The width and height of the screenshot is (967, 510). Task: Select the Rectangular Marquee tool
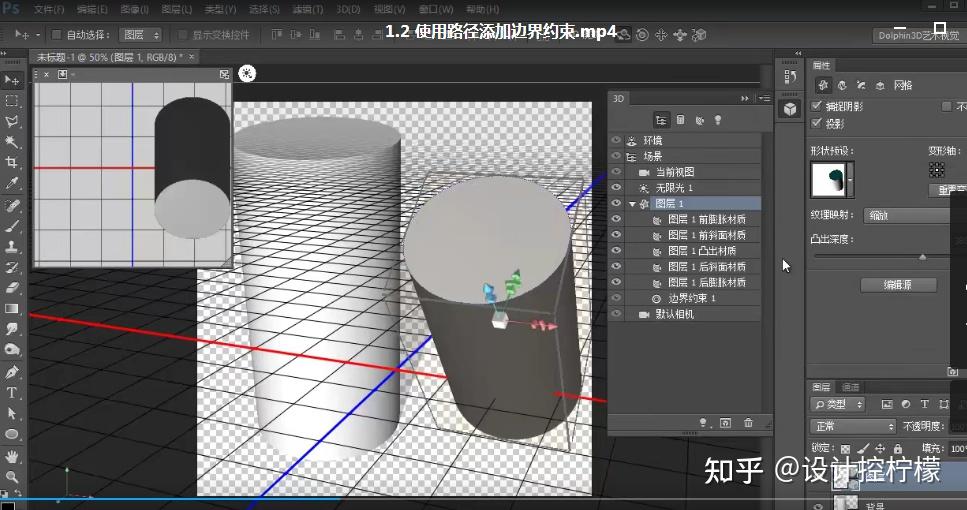(12, 101)
